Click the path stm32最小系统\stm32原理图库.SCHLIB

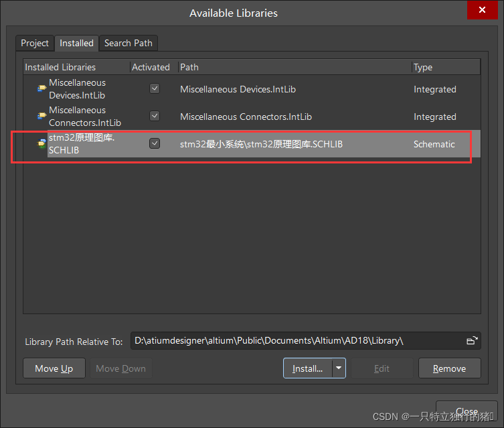[261, 144]
